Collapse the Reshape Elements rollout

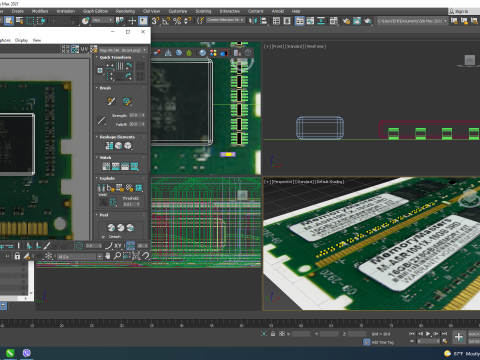click(117, 137)
